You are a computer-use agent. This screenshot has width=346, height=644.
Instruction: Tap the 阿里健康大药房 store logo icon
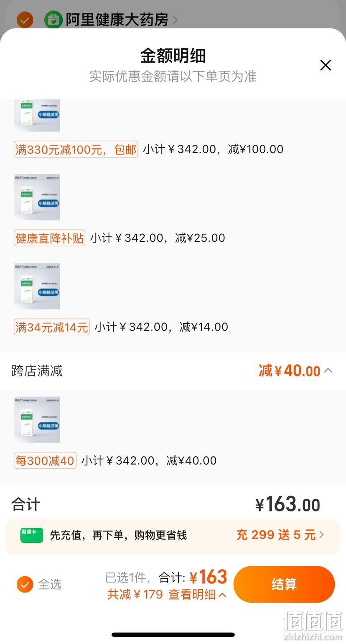coord(53,20)
